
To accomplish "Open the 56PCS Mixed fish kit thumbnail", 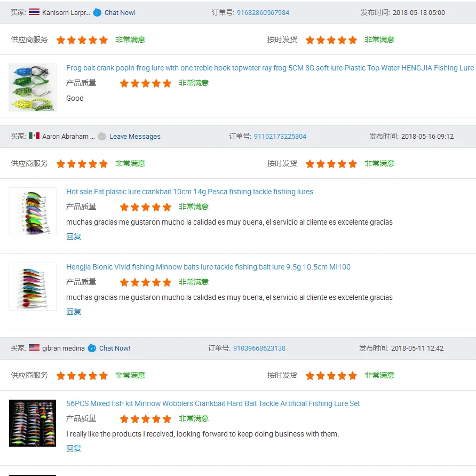I will [33, 423].
